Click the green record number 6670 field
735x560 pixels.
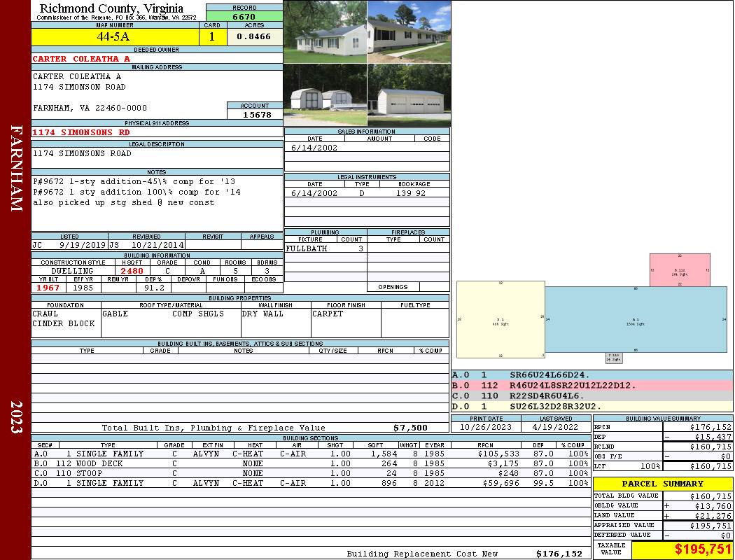pyautogui.click(x=244, y=17)
